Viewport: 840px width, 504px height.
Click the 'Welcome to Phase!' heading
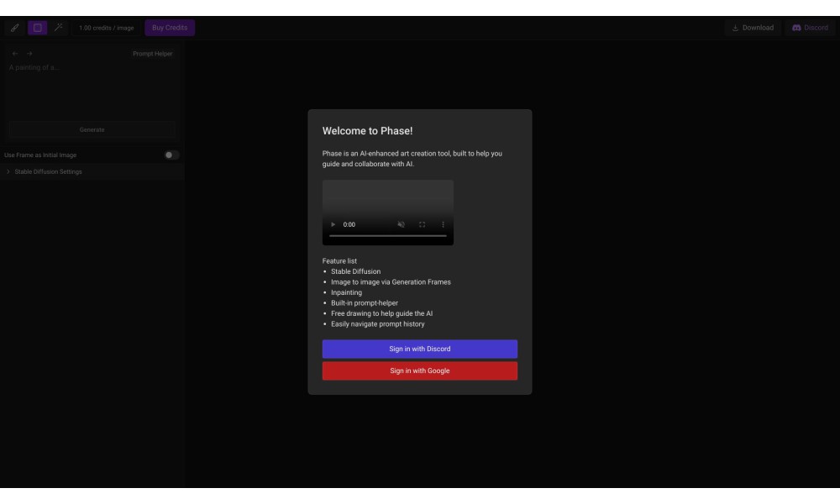point(368,131)
